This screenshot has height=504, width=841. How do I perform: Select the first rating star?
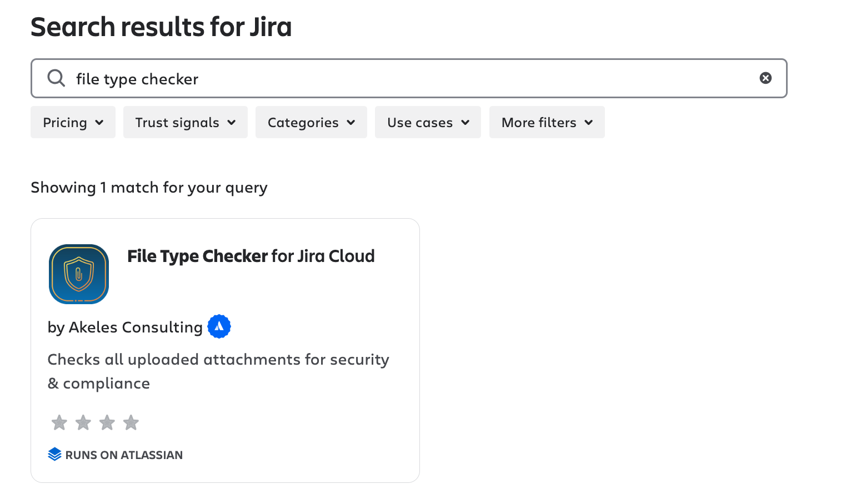click(59, 422)
